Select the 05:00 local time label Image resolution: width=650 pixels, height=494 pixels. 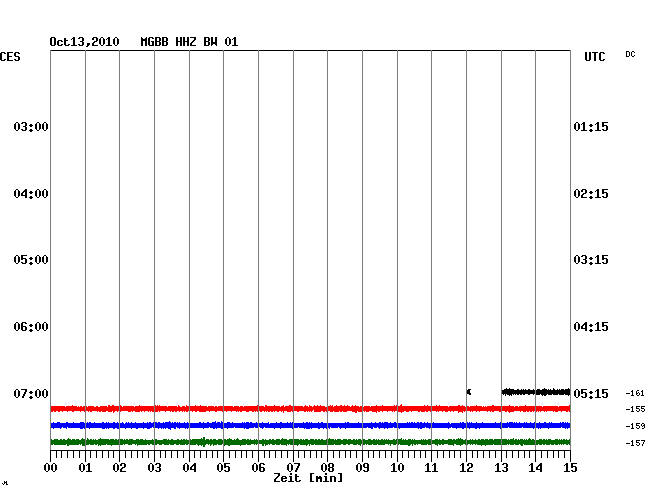tap(31, 260)
